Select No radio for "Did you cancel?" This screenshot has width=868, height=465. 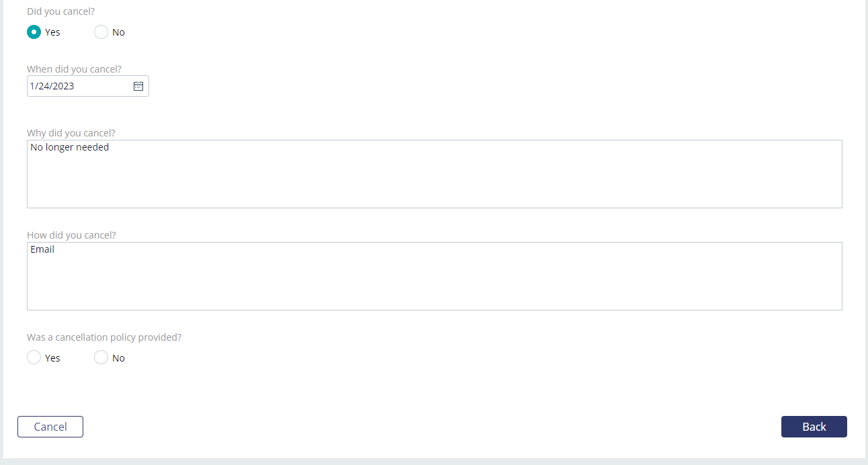point(101,32)
